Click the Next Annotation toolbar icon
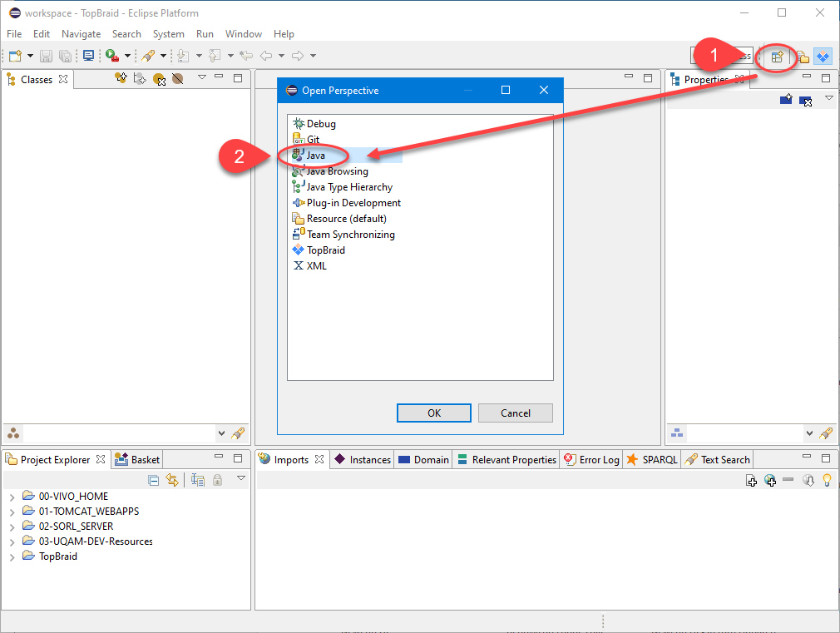The height and width of the screenshot is (633, 840). pyautogui.click(x=184, y=56)
